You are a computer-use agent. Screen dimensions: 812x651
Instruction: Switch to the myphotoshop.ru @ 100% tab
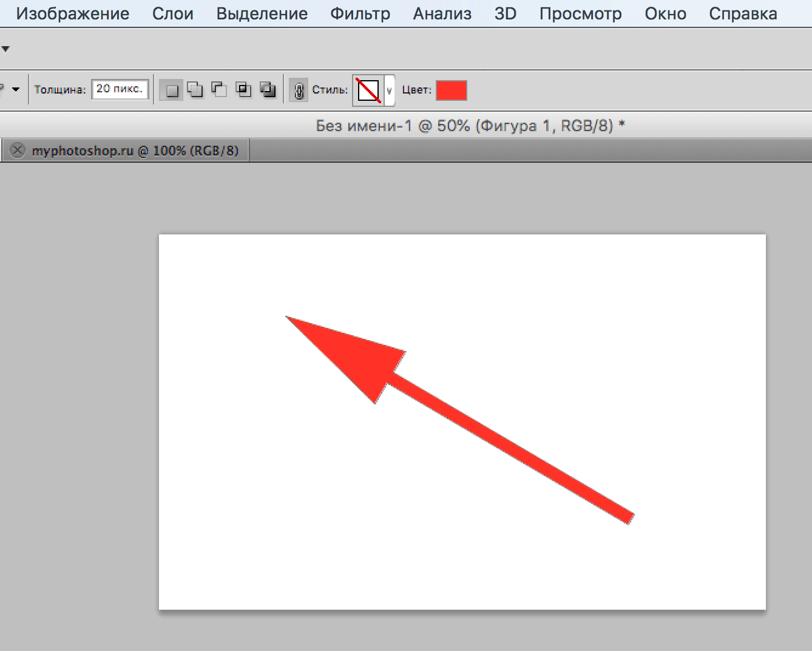(135, 151)
